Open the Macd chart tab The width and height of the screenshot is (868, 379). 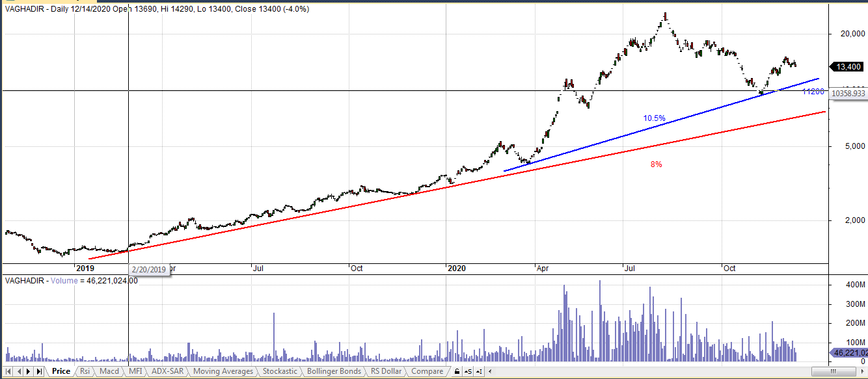[109, 371]
